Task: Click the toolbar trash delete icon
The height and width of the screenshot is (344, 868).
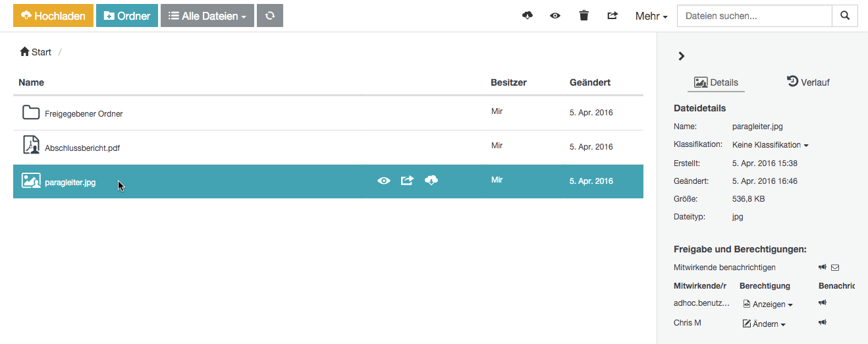Action: [x=584, y=16]
